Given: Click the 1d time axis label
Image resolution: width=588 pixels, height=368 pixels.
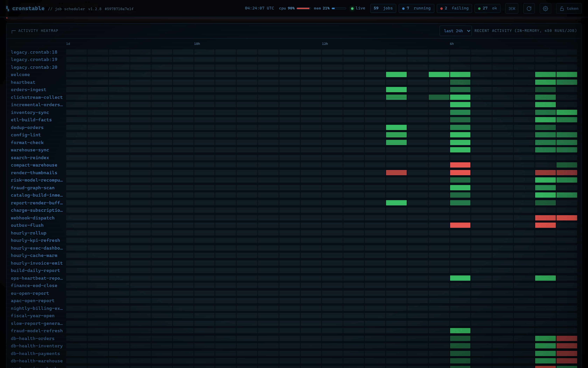Looking at the screenshot, I should point(68,44).
